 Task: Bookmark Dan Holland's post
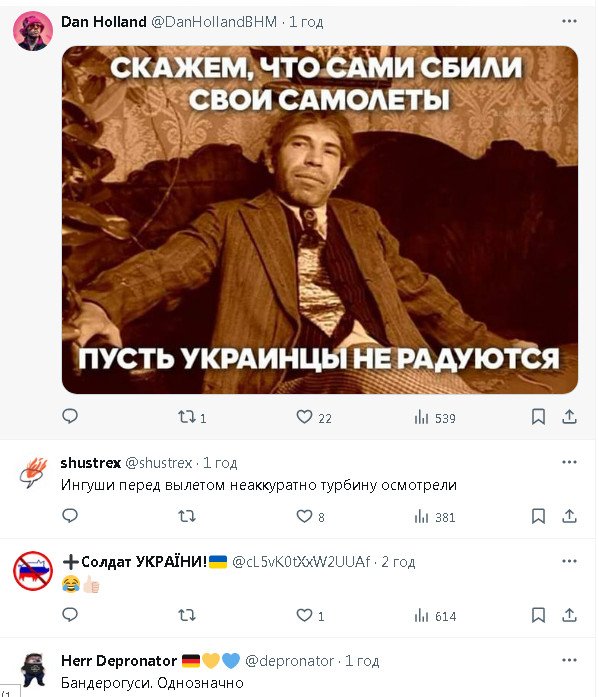(538, 417)
